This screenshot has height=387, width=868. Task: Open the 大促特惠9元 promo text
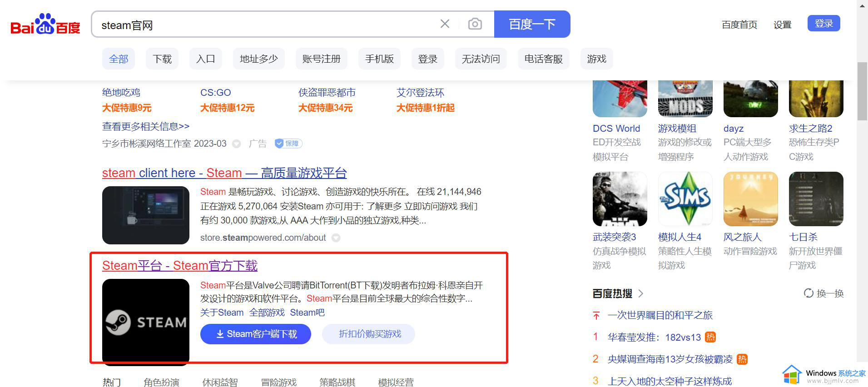(127, 108)
